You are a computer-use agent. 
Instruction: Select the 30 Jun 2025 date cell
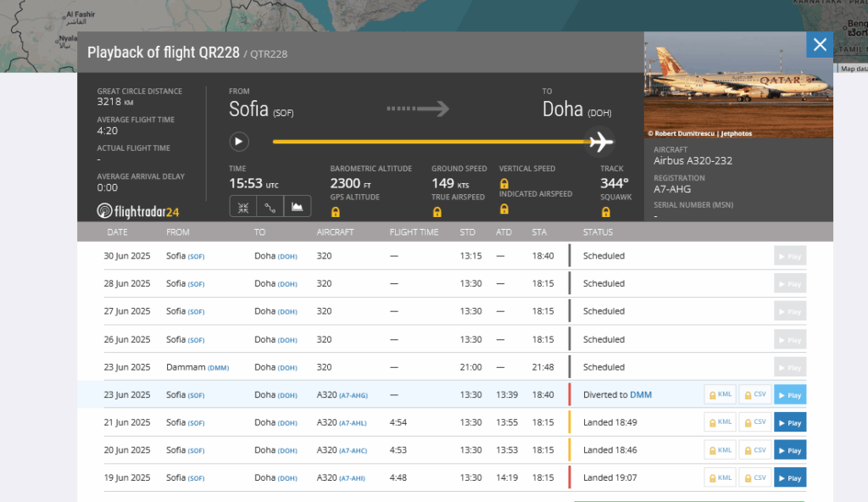coord(127,256)
